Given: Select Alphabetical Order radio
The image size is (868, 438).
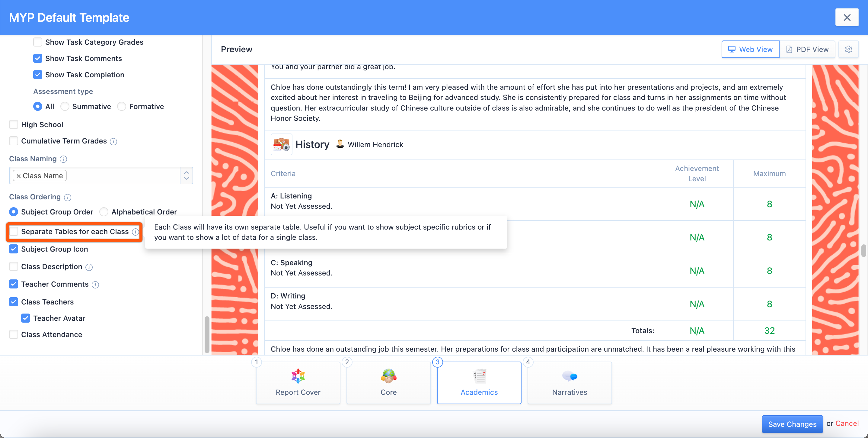Looking at the screenshot, I should click(104, 212).
